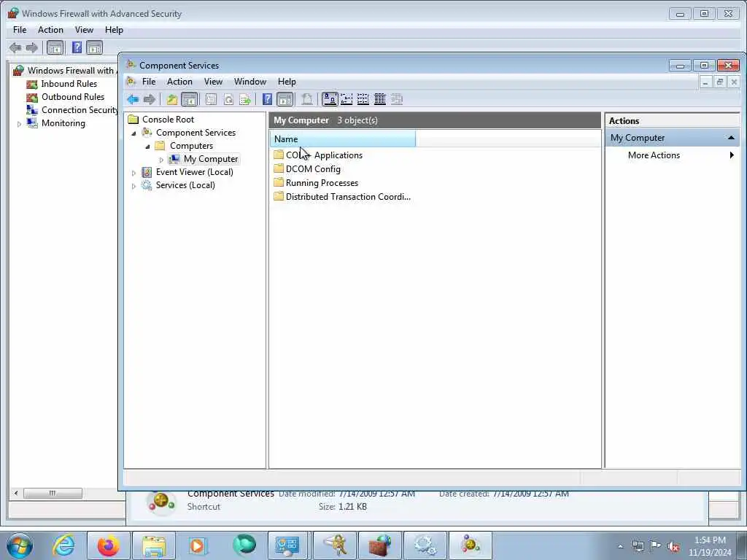Toggle Show/Hide Console Tree button

point(189,99)
